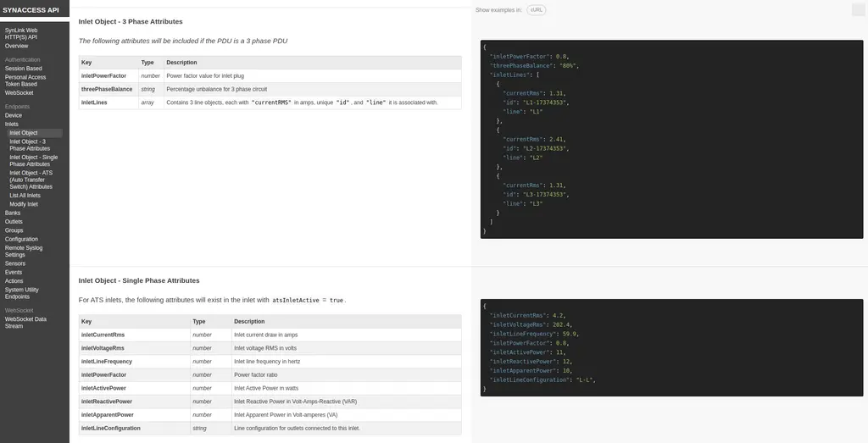Jump to Inlet Object - Single Phase Attributes in sidebar

point(33,160)
